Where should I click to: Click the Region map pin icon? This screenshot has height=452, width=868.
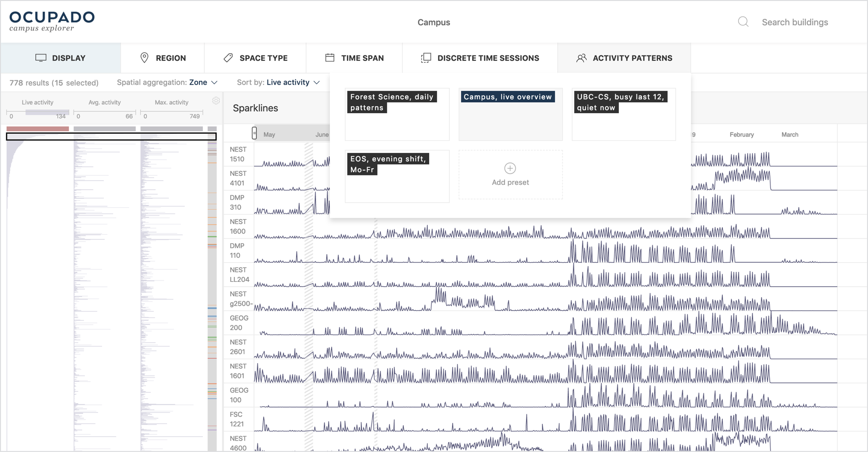[144, 58]
